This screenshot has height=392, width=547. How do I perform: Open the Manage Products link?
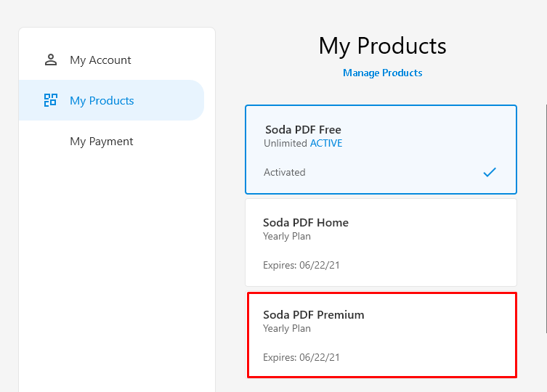click(x=382, y=73)
